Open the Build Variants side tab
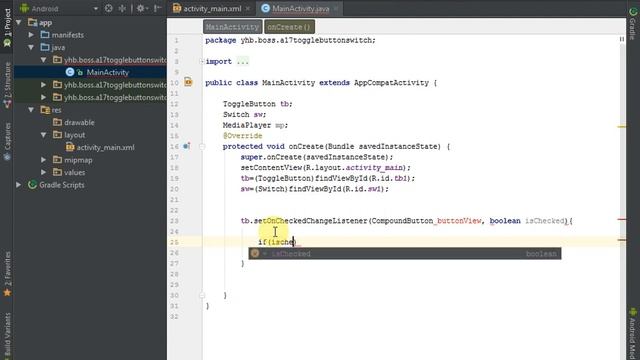640x360 pixels. [x=7, y=336]
